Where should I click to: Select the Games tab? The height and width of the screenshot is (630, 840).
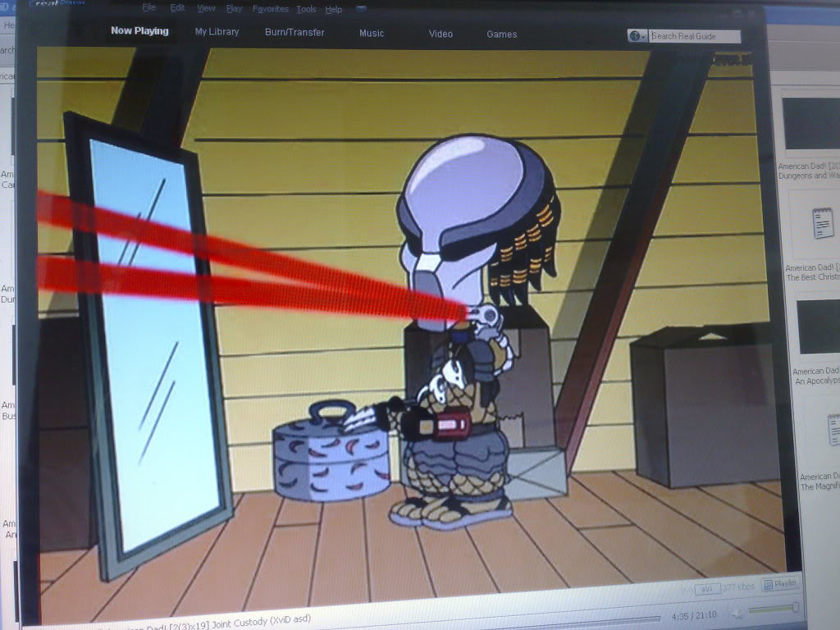(x=501, y=34)
